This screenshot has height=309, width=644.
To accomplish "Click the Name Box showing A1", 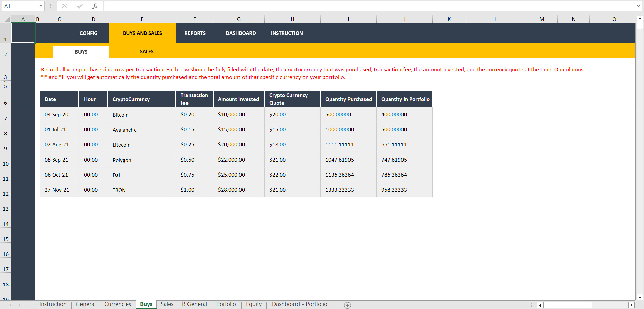I will 20,6.
